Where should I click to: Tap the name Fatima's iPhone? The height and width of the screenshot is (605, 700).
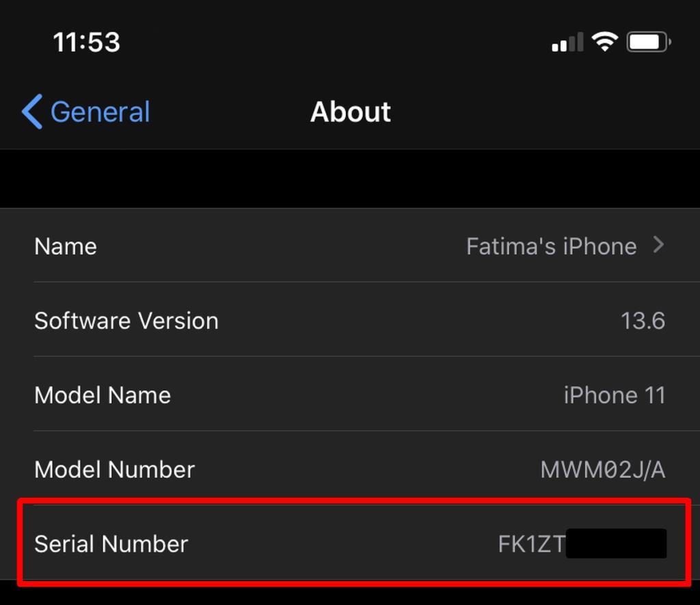552,245
